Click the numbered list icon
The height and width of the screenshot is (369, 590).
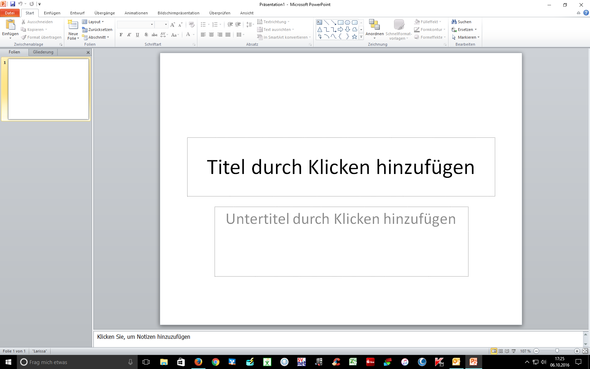point(215,24)
